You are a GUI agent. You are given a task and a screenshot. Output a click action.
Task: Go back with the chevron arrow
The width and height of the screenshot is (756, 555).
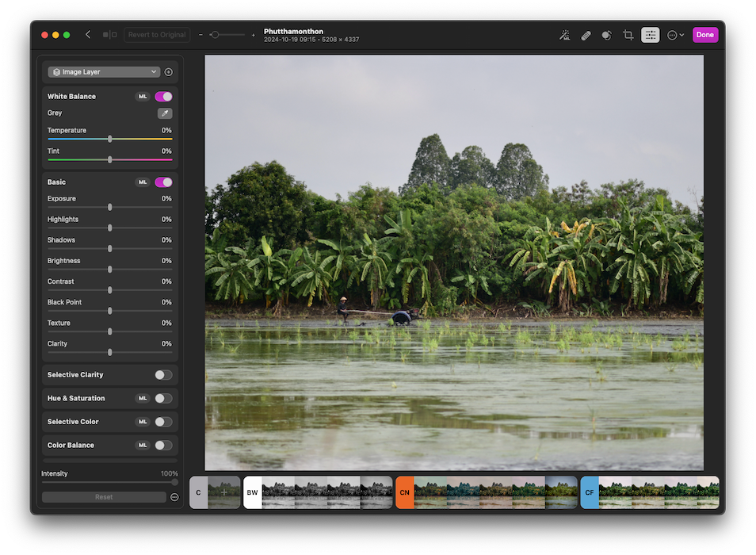[x=88, y=35]
